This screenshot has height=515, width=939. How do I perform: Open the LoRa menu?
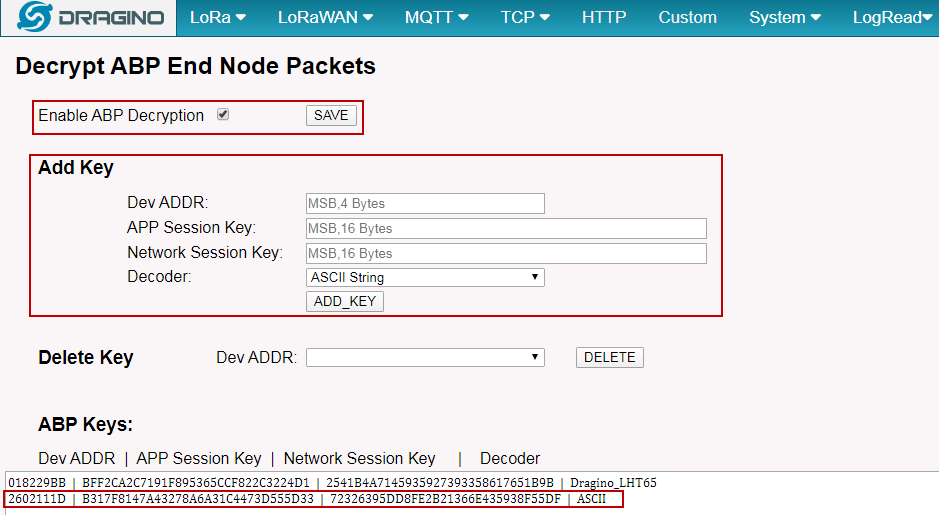(217, 17)
